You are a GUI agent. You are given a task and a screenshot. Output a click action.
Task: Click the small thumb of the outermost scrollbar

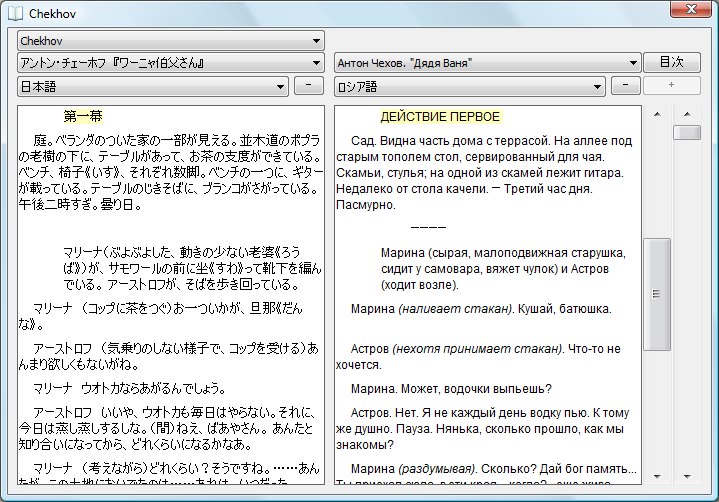coord(687,132)
